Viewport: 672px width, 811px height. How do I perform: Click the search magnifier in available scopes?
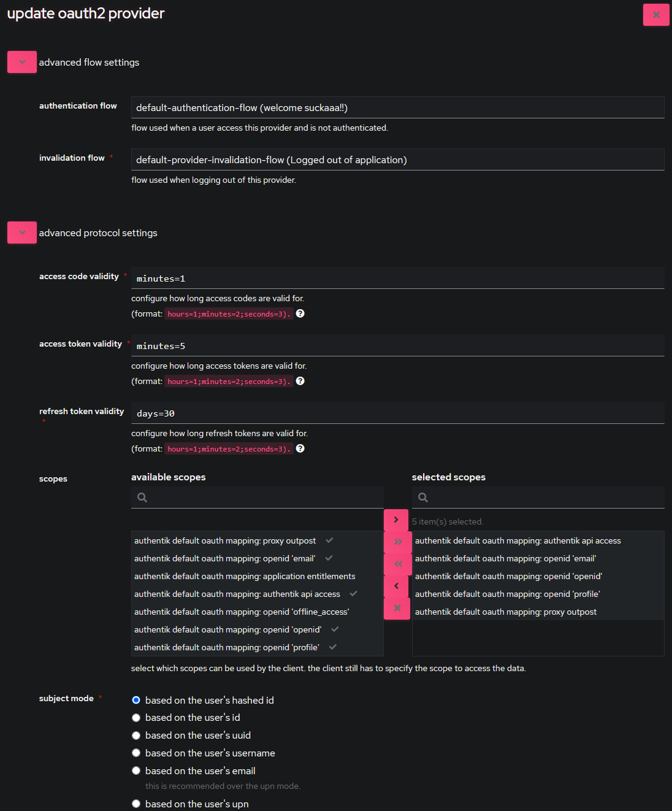[x=142, y=497]
